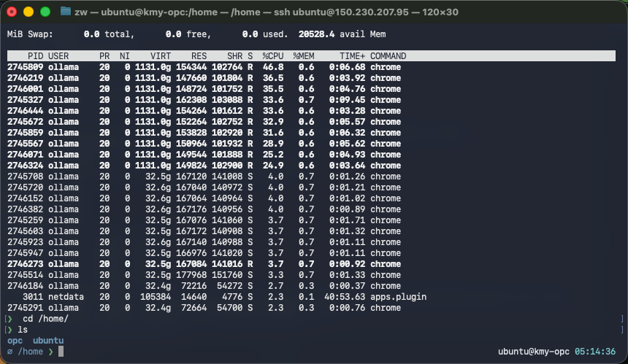Select PID 2746444 in the process list
Screen dimensions: 628x364
pos(25,111)
